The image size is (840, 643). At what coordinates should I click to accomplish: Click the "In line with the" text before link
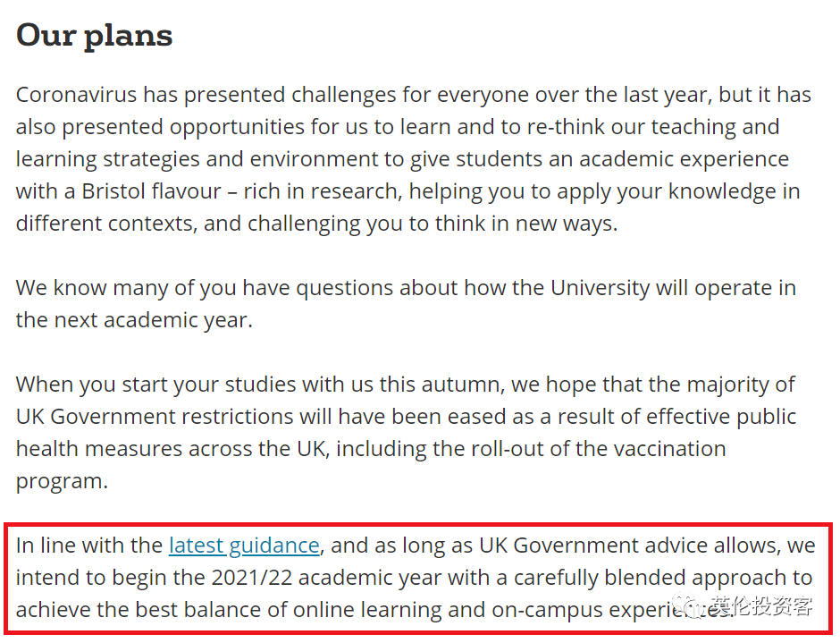click(89, 546)
